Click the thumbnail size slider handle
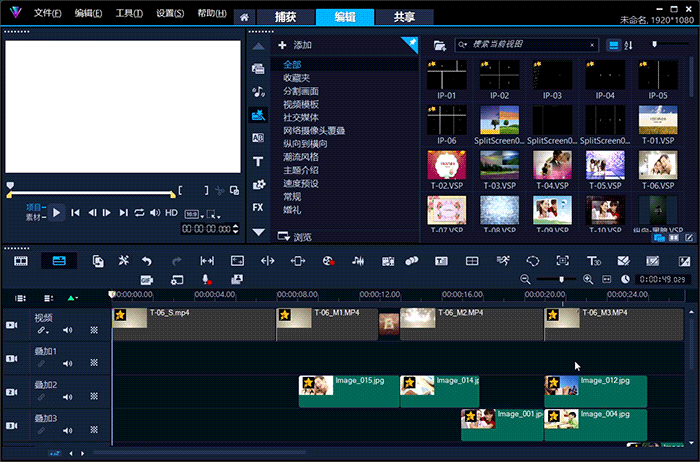Viewport: 700px width, 462px height. 655,45
